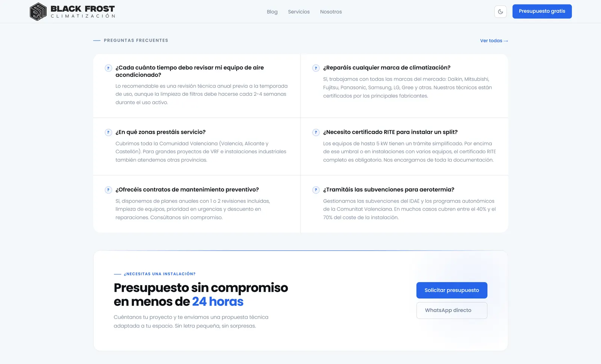Click question icon beside mantenimiento preventivo question
The image size is (601, 364).
[108, 190]
